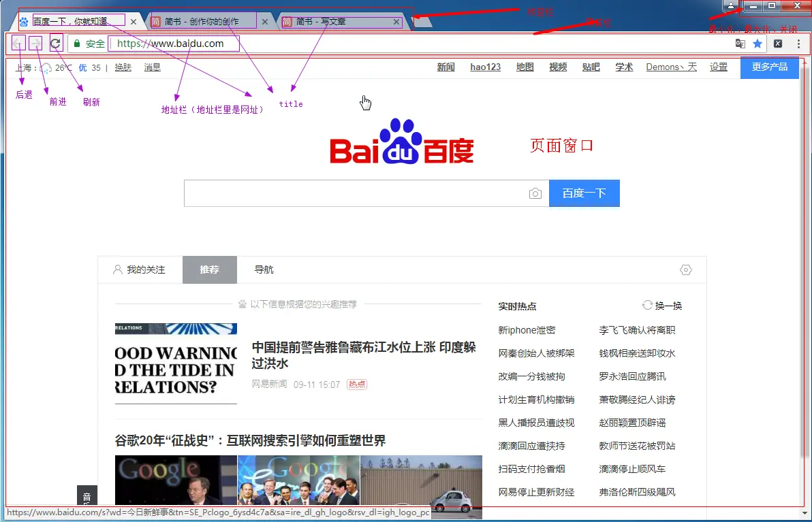812x522 pixels.
Task: Open the 学术 link
Action: coord(624,67)
